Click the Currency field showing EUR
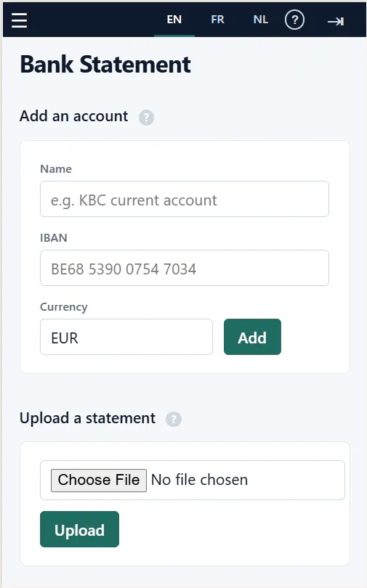The width and height of the screenshot is (367, 588). click(x=126, y=337)
